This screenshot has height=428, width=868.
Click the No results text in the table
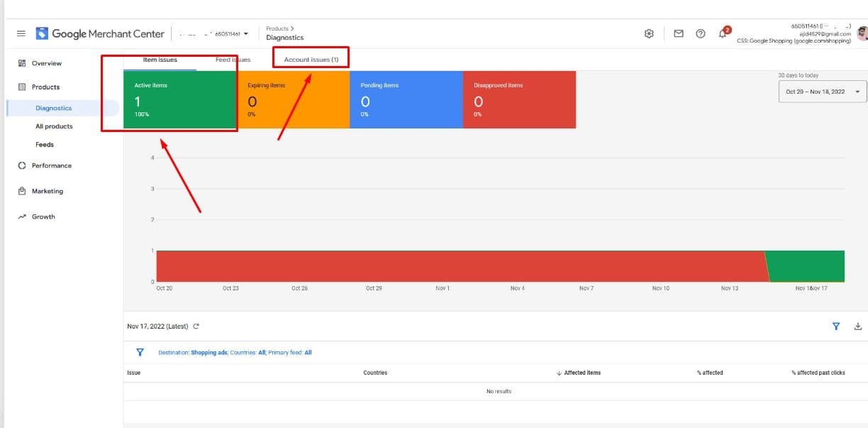pos(499,391)
